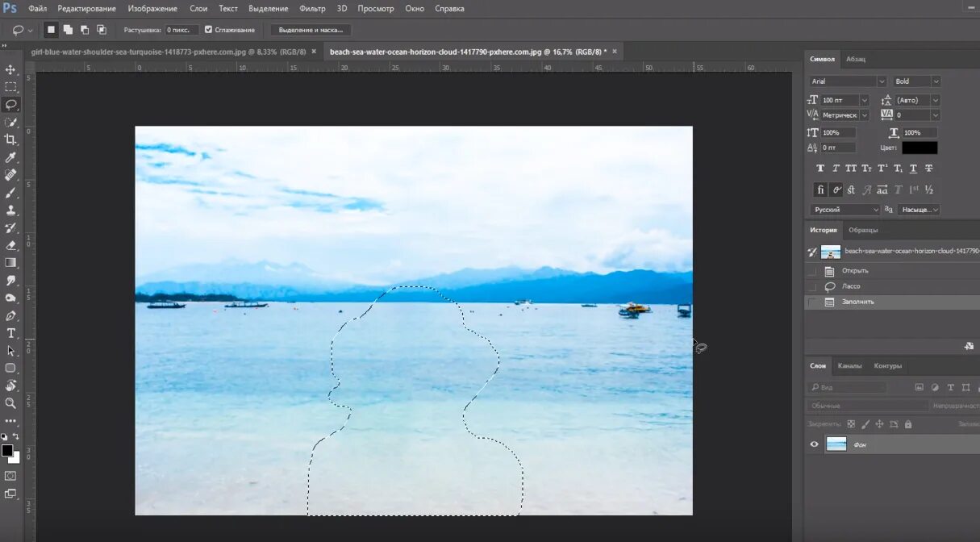
Task: Filter layers by adjustment layer icon
Action: tap(935, 388)
